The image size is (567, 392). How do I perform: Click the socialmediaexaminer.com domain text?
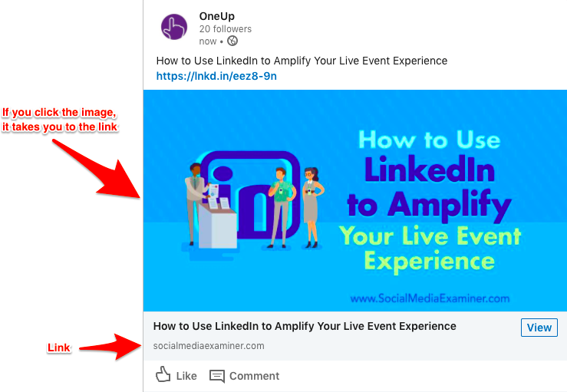click(x=209, y=346)
